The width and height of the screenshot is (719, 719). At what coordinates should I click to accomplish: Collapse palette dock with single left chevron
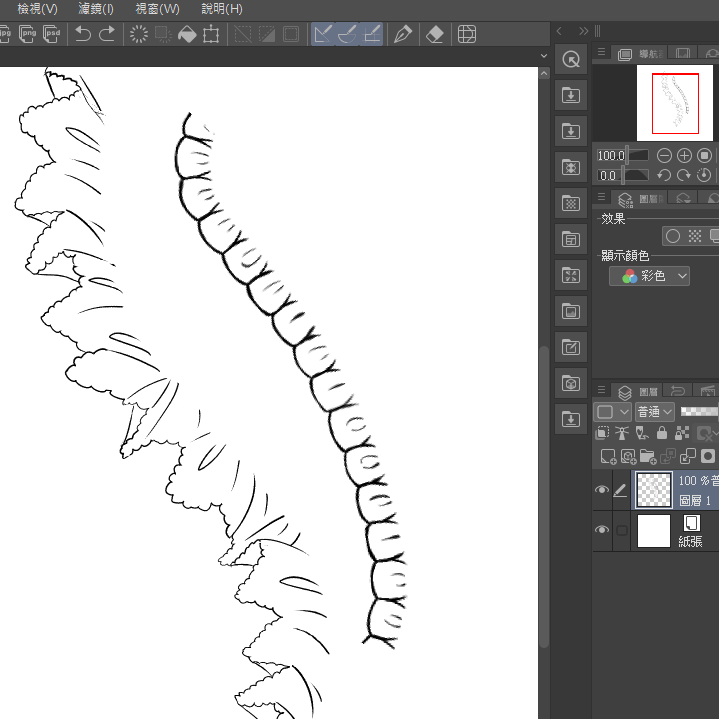559,31
